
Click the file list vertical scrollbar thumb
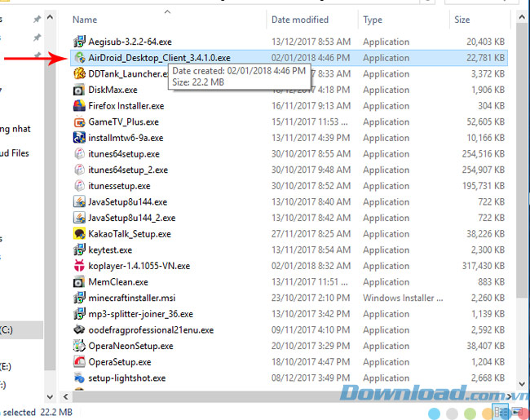(x=522, y=161)
